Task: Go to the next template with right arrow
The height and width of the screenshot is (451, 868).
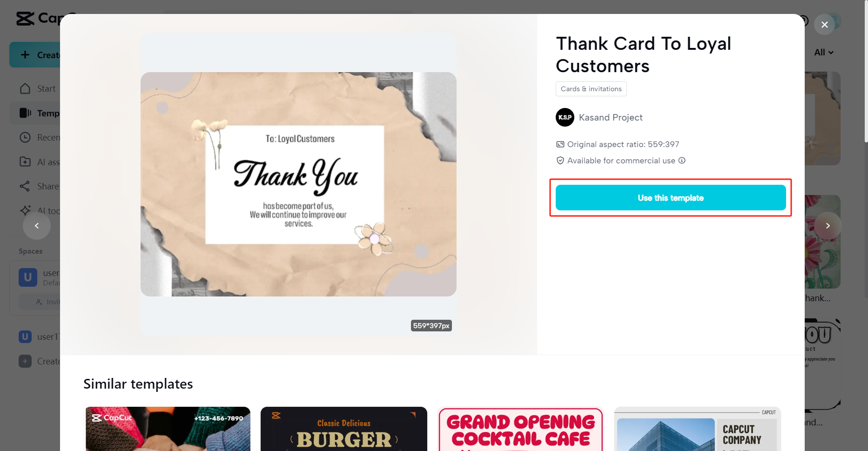Action: 828,226
